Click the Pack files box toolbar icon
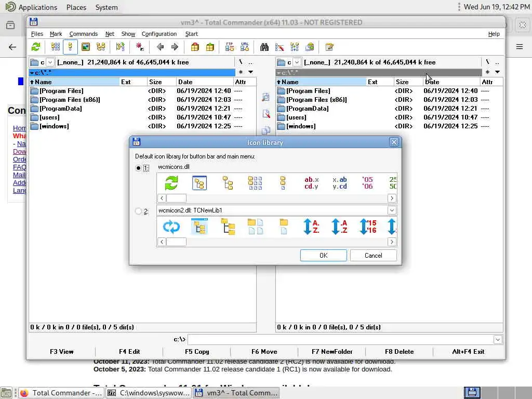This screenshot has height=399, width=532. [x=195, y=47]
